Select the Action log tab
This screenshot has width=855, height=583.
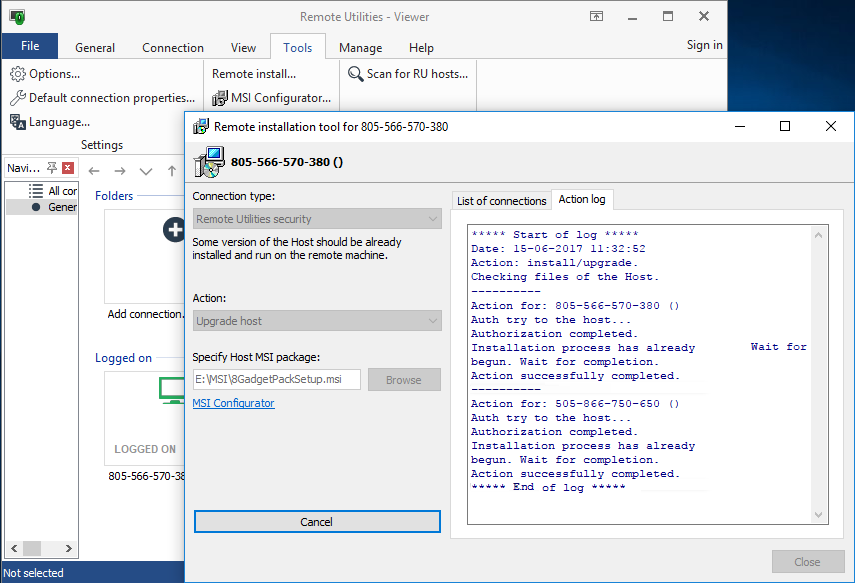point(582,199)
